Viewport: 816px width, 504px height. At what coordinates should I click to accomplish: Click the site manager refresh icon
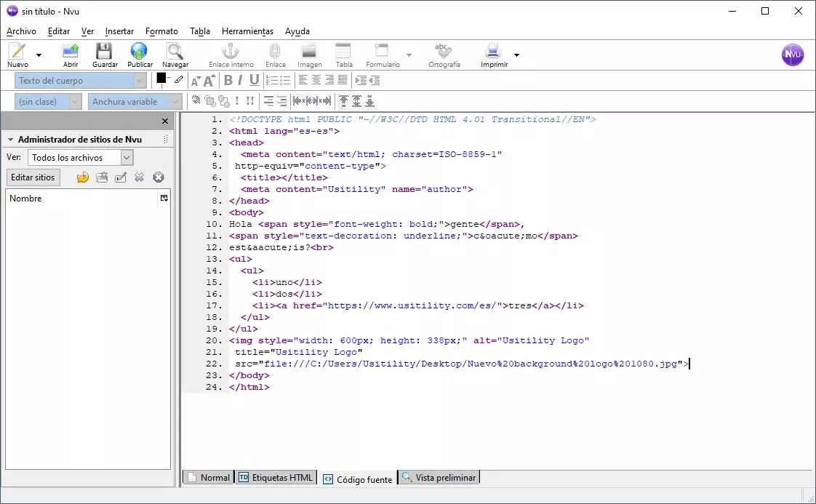[x=83, y=177]
